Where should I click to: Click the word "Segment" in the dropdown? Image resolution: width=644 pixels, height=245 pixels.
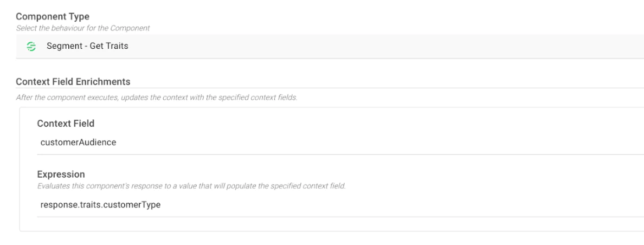tap(62, 47)
